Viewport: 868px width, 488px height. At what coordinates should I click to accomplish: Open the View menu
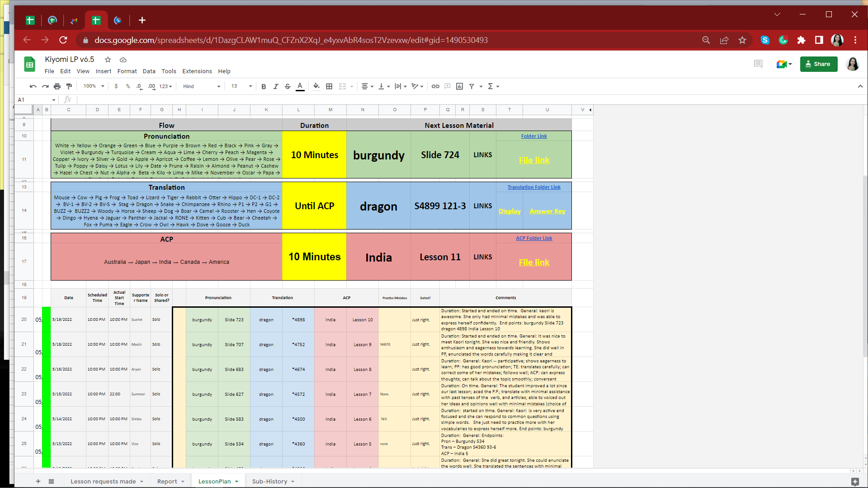(x=83, y=71)
